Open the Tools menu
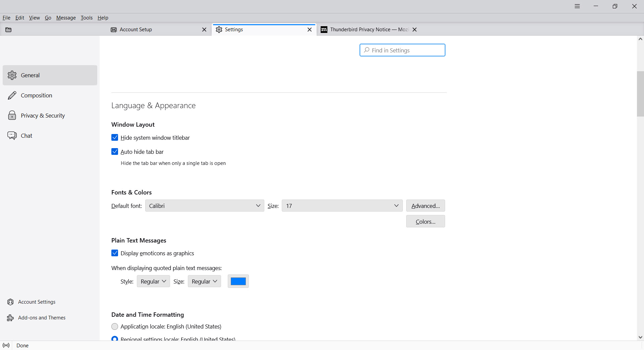 point(87,18)
